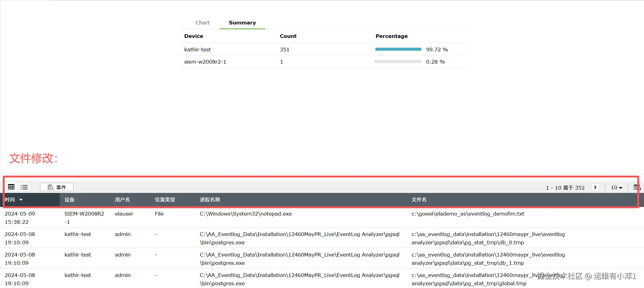Click the count value 351
644x288 pixels.
[284, 50]
